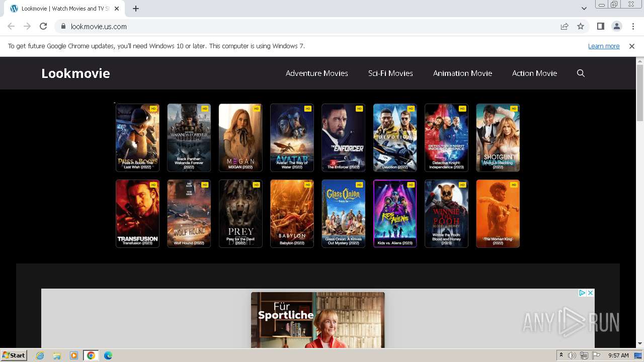This screenshot has width=644, height=362.
Task: Open the share page icon in address bar
Action: (565, 26)
